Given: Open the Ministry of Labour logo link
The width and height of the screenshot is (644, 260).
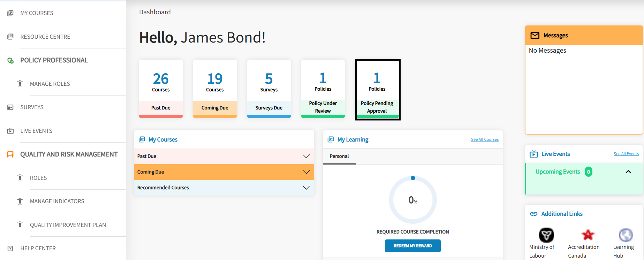Looking at the screenshot, I should pos(546,235).
